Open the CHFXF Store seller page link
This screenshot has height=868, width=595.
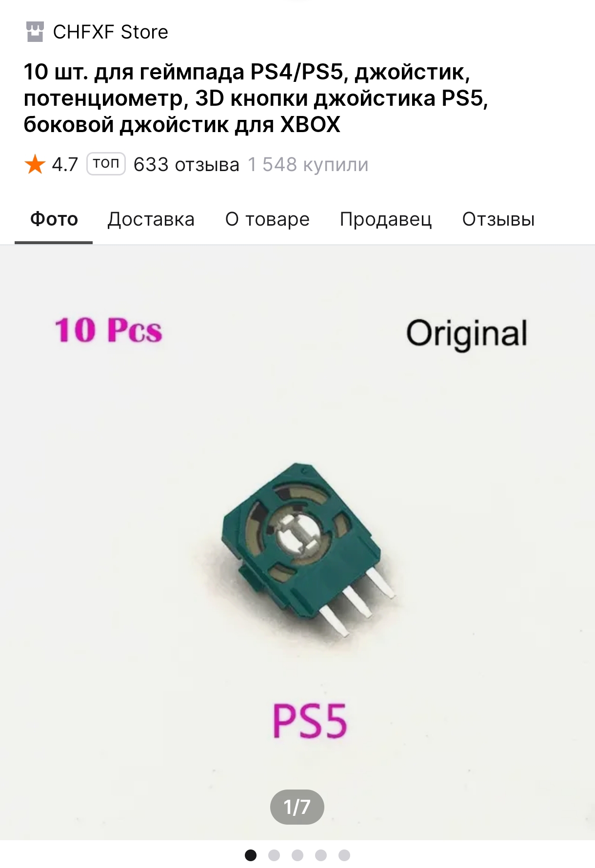click(x=110, y=32)
